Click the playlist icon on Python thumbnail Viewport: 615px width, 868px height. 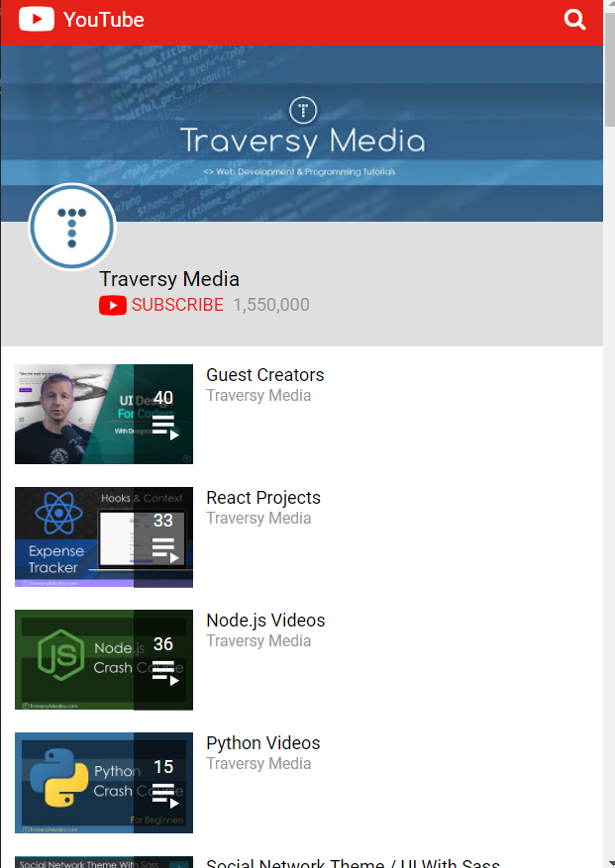point(165,798)
